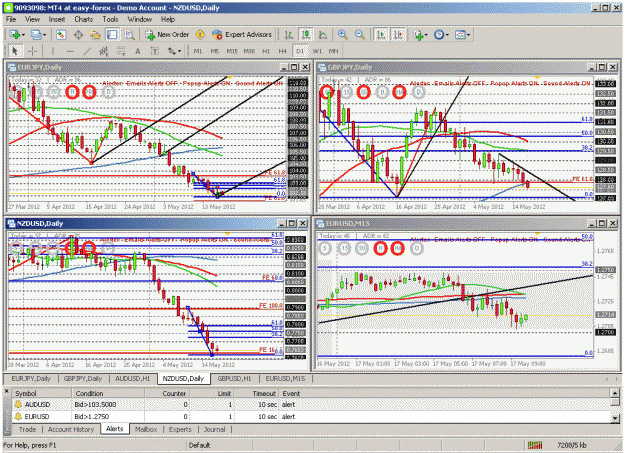This screenshot has width=625, height=453.
Task: Switch timeframe to W1
Action: coord(317,51)
